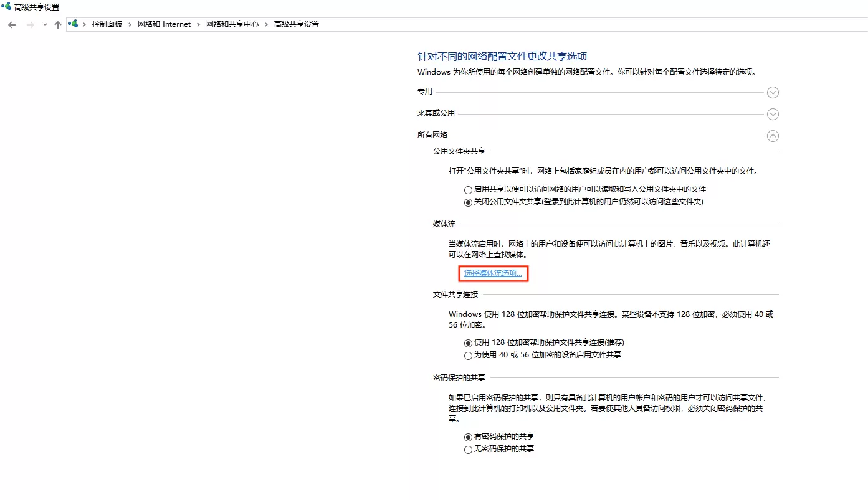The image size is (868, 500).
Task: Click 高级共享设置 breadcrumb item
Action: 296,24
